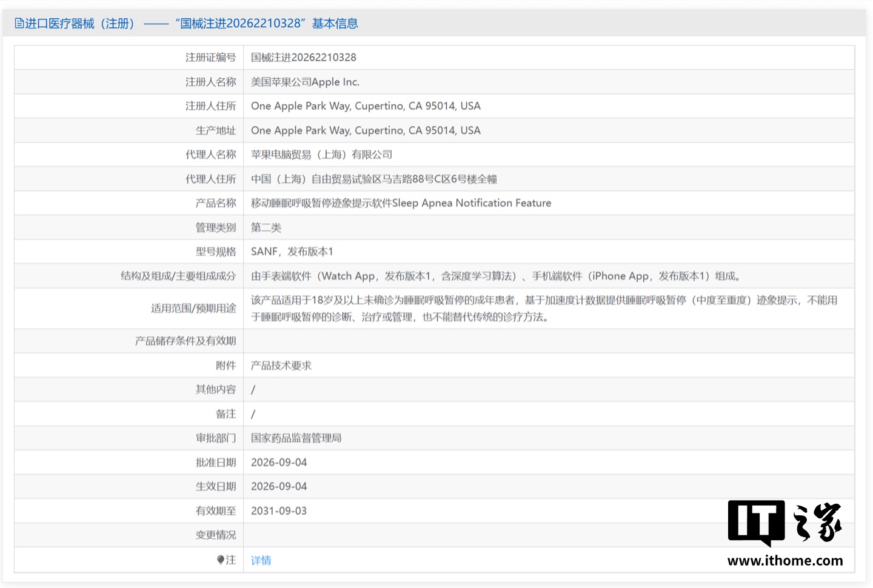Click the 产品技术要求 attachment value

(281, 366)
